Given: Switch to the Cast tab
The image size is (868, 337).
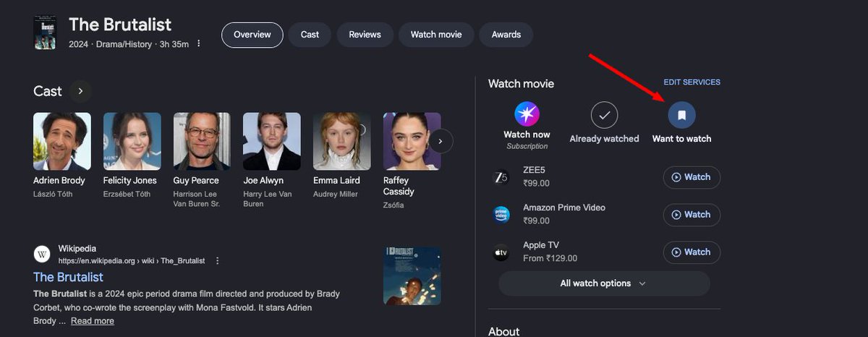Looking at the screenshot, I should 310,35.
